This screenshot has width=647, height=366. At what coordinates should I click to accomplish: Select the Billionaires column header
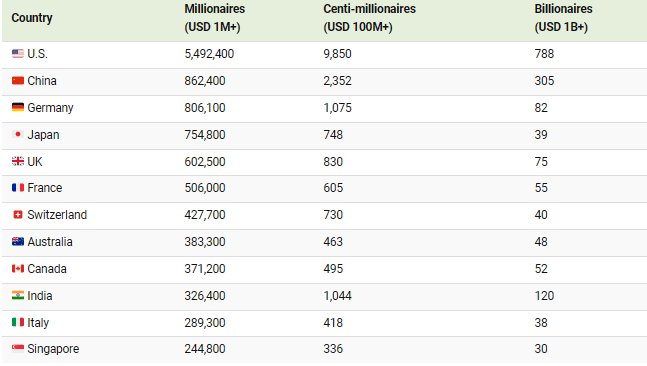(x=563, y=18)
